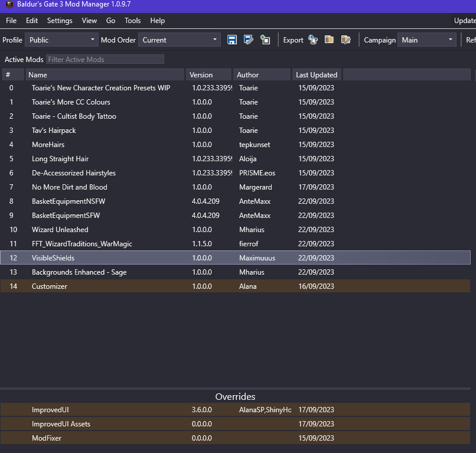
Task: Select the Customizer mod row
Action: 235,286
